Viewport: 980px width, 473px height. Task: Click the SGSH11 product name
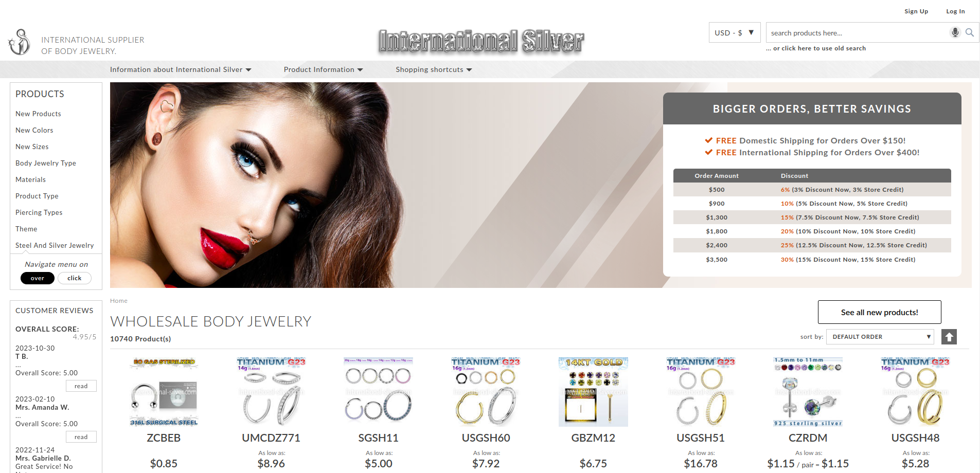pos(379,438)
